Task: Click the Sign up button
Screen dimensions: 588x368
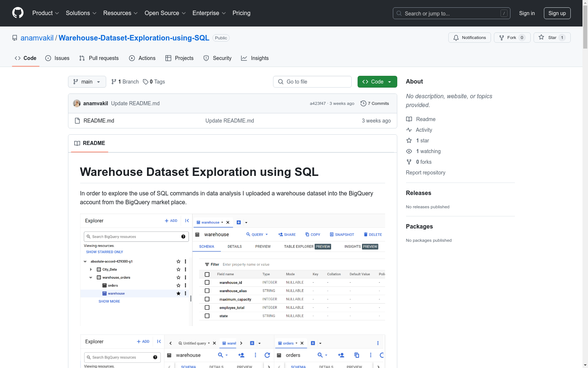Action: [557, 13]
